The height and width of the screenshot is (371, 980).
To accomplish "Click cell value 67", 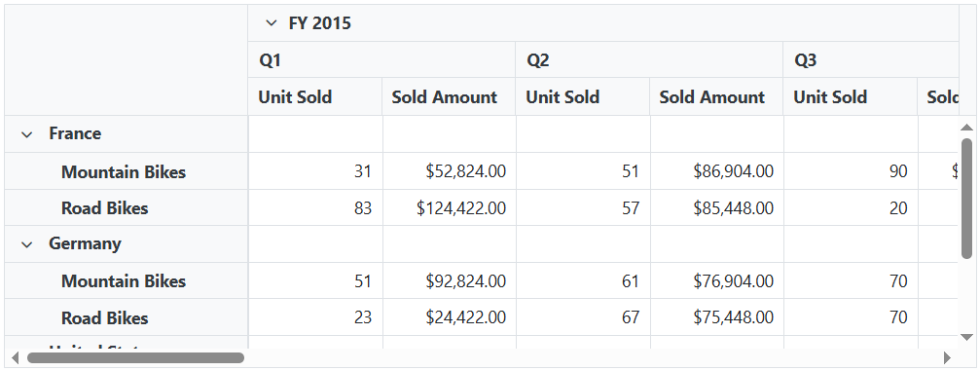I will click(583, 317).
